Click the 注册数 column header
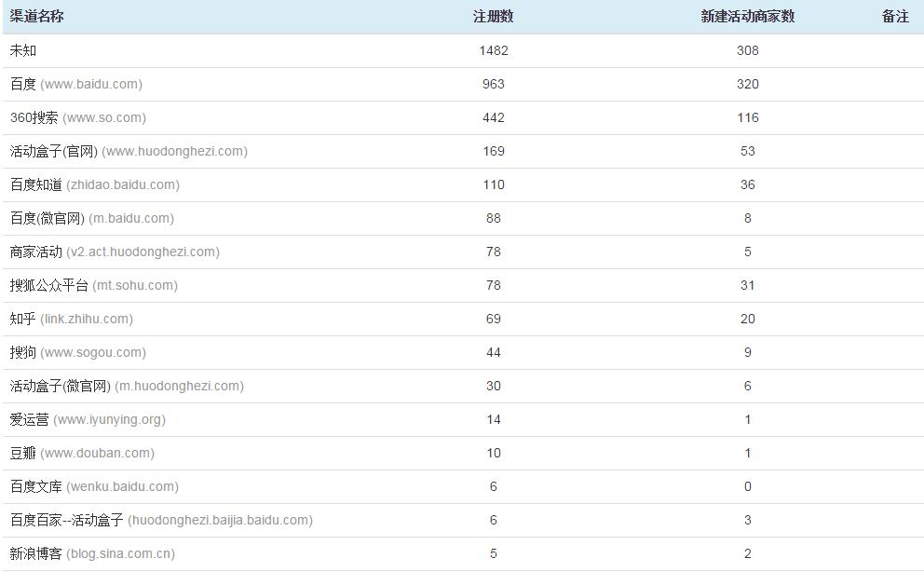Image resolution: width=924 pixels, height=572 pixels. tap(494, 17)
